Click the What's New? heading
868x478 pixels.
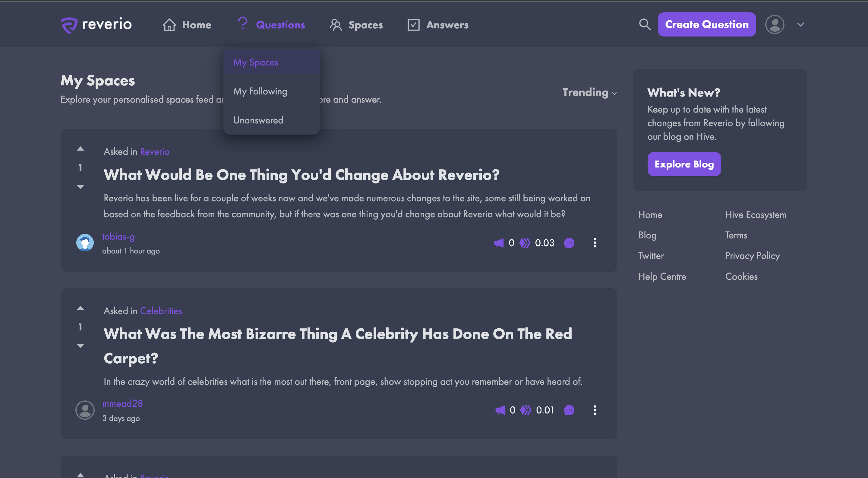[x=684, y=92]
